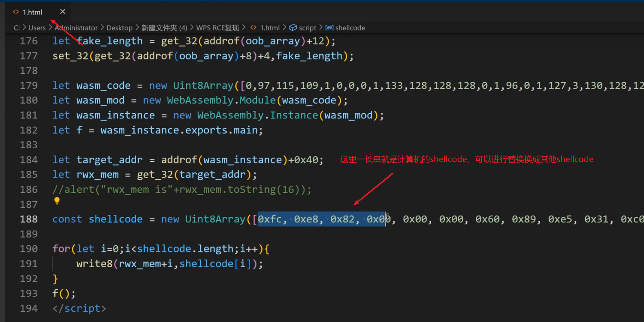The width and height of the screenshot is (644, 322).
Task: Open the Users breadcrumb folder
Action: (37, 28)
